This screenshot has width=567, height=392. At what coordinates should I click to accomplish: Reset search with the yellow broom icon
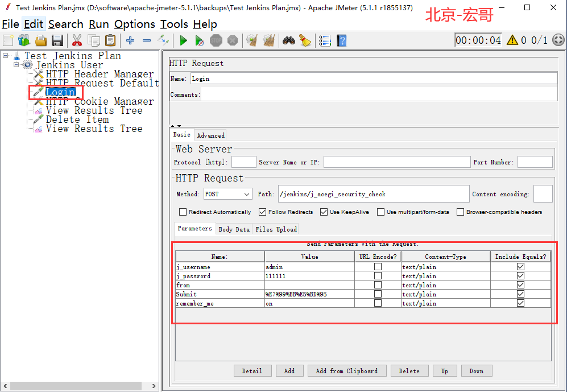pyautogui.click(x=305, y=40)
